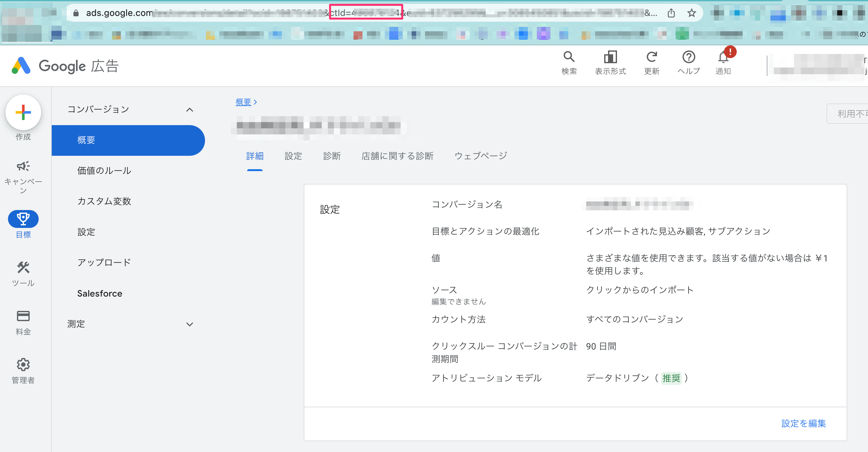Switch to 店舗に関する診断 tab
Viewport: 868px width, 452px height.
[x=397, y=156]
